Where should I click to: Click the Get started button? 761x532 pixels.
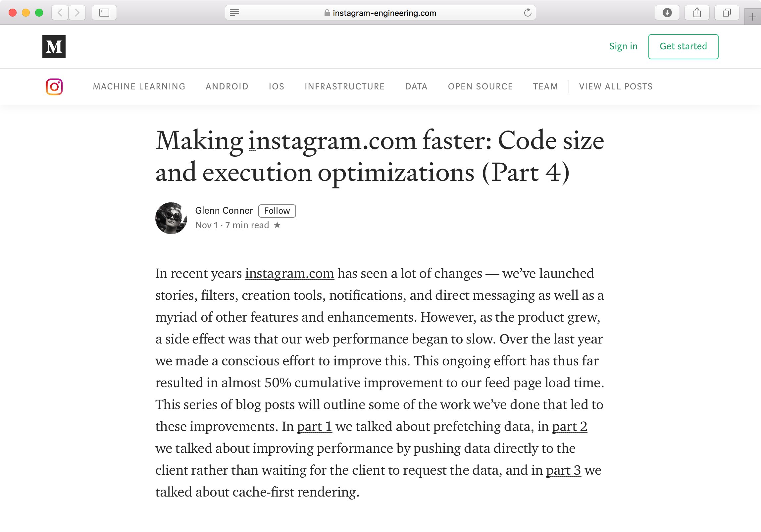pyautogui.click(x=684, y=46)
